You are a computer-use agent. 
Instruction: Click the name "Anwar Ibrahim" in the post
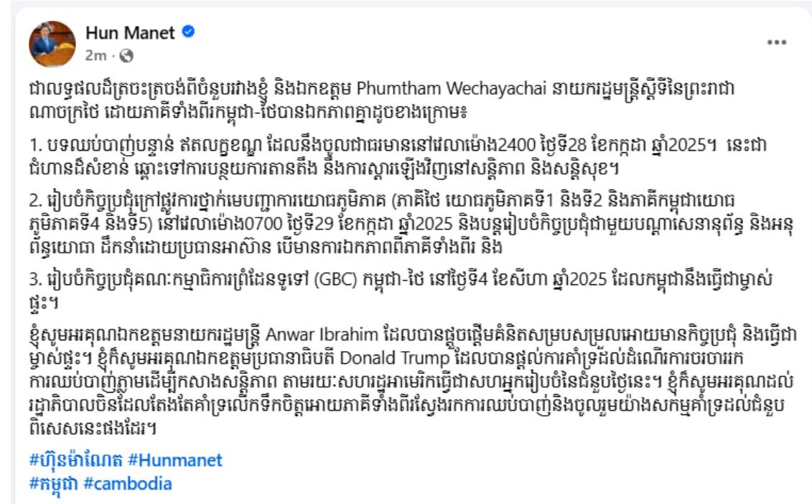322,334
